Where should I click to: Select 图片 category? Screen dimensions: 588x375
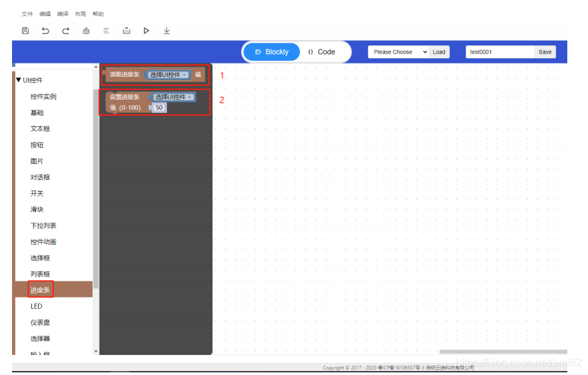coord(37,161)
